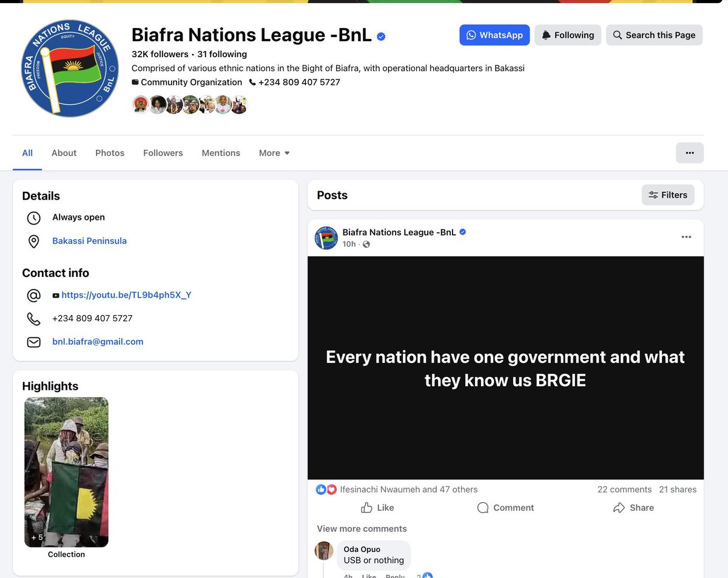
Task: Click the post author avatar
Action: click(x=326, y=237)
